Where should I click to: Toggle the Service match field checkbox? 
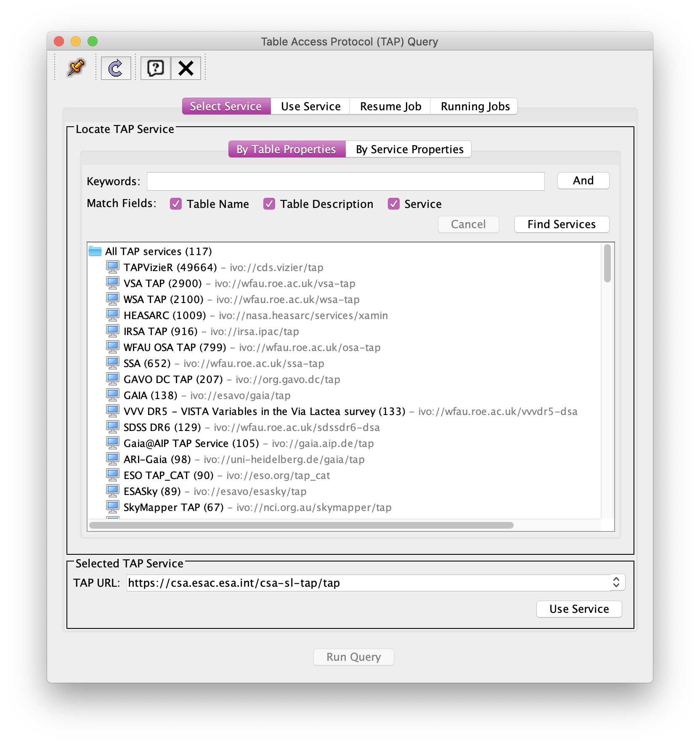pos(394,204)
